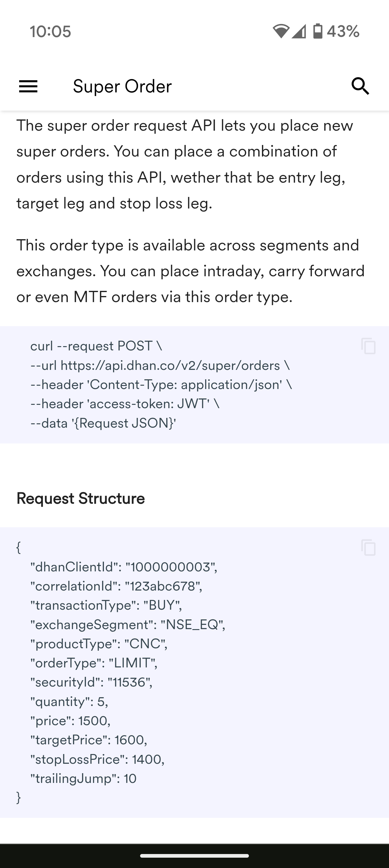Tap the 10:05 clock in status bar
Screen dimensions: 389x868
tap(50, 32)
